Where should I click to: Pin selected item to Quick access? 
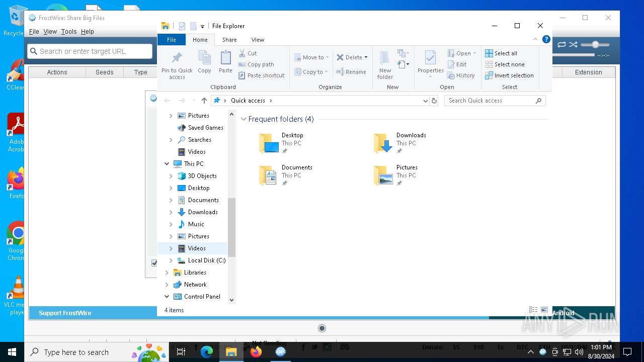point(177,65)
